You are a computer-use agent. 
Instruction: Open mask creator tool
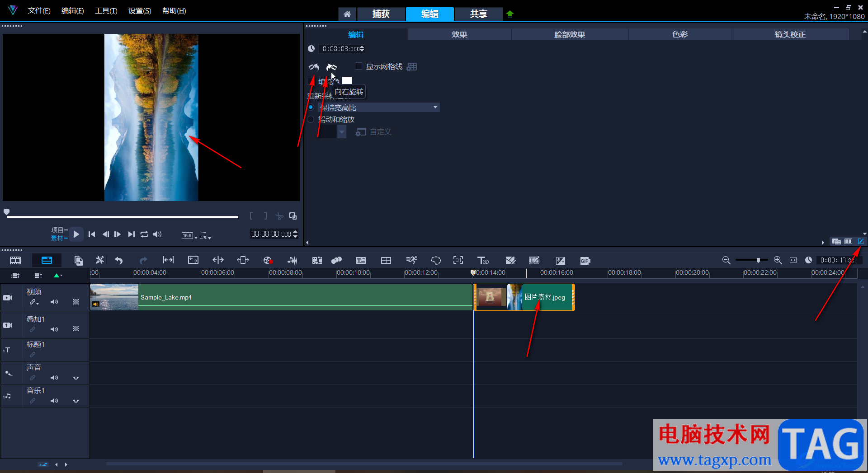pyautogui.click(x=436, y=260)
